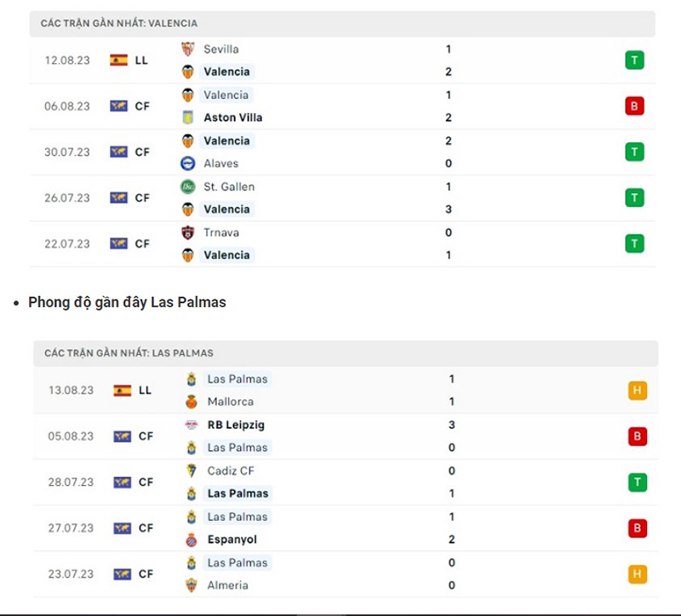Image resolution: width=681 pixels, height=616 pixels.
Task: Click the Spain LL flag on 12.08.23
Action: pyautogui.click(x=119, y=60)
